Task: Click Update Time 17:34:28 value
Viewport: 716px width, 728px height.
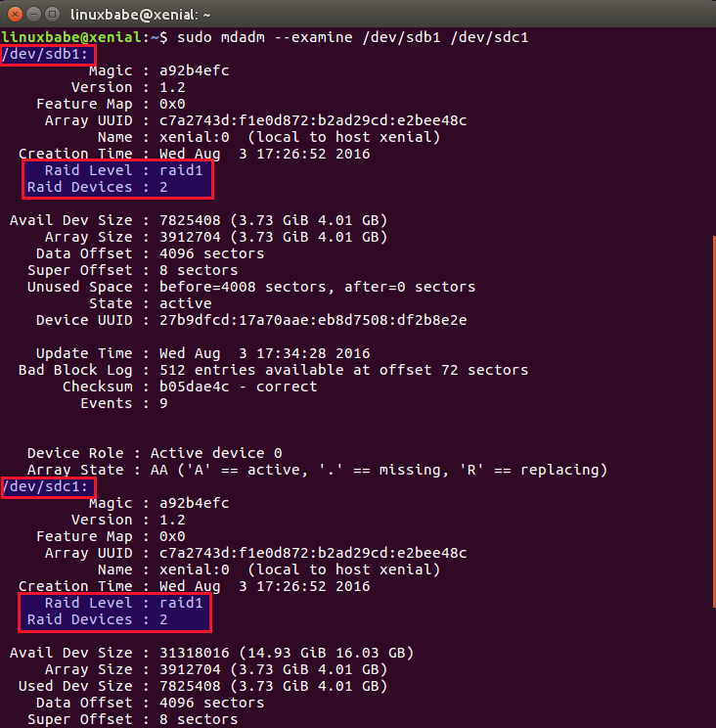Action: (x=265, y=353)
